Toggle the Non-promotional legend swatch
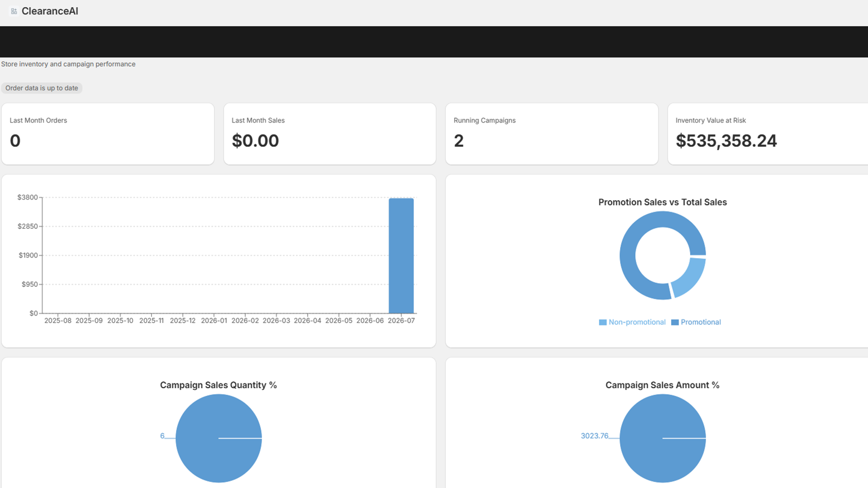 pyautogui.click(x=603, y=322)
